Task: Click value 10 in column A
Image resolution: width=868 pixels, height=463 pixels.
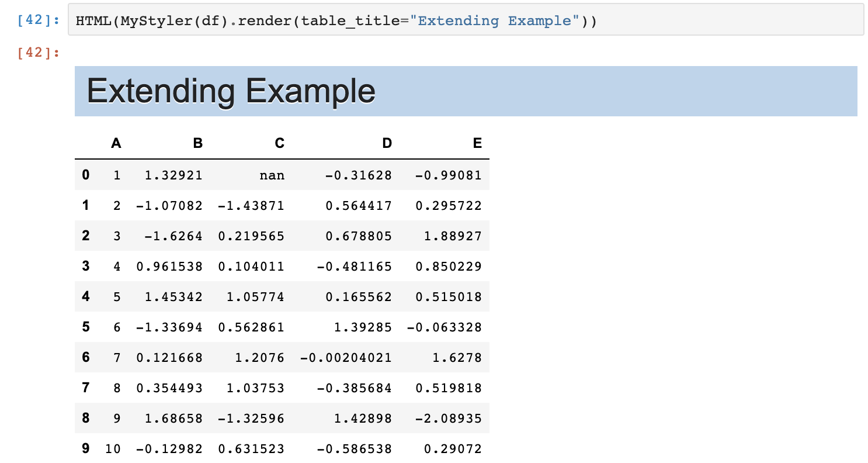Action: click(x=113, y=448)
